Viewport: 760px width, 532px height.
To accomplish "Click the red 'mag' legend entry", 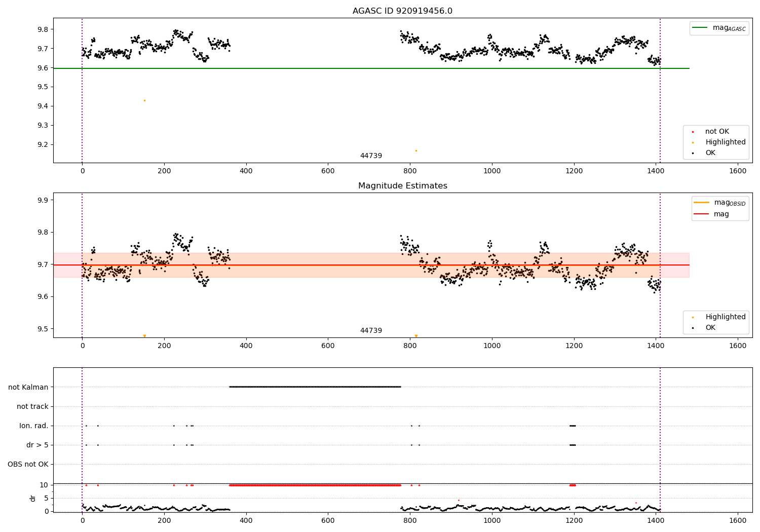I will [711, 214].
